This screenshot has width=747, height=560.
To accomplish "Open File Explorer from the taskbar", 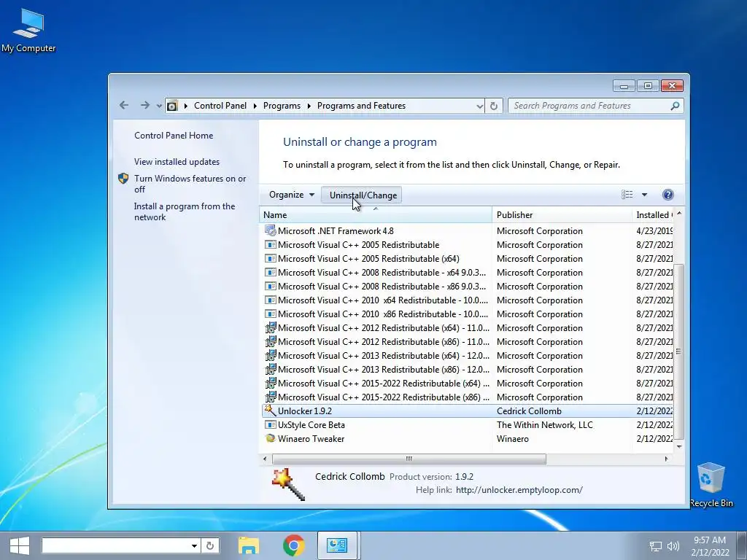I will pos(249,545).
